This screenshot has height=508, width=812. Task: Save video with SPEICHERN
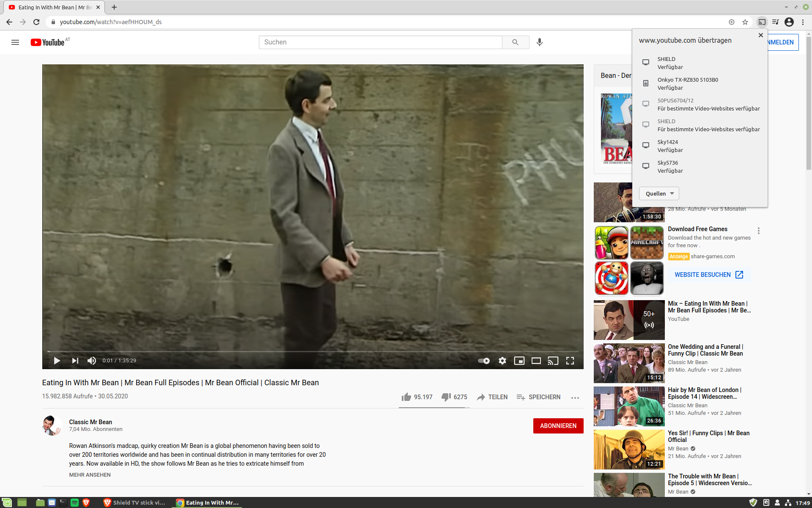pos(538,397)
